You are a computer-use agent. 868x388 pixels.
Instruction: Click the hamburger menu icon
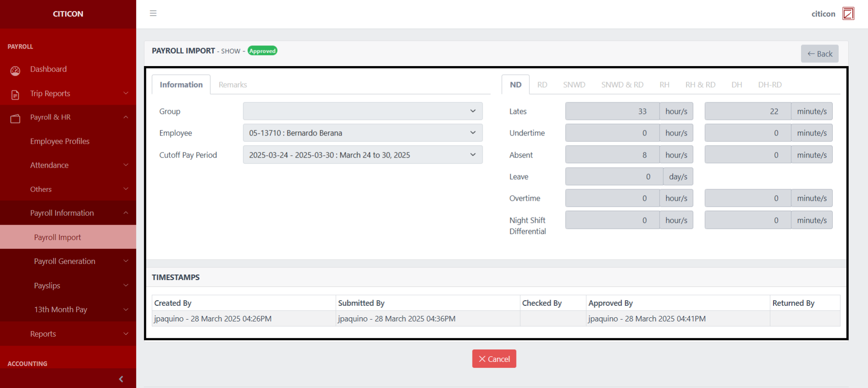point(153,13)
